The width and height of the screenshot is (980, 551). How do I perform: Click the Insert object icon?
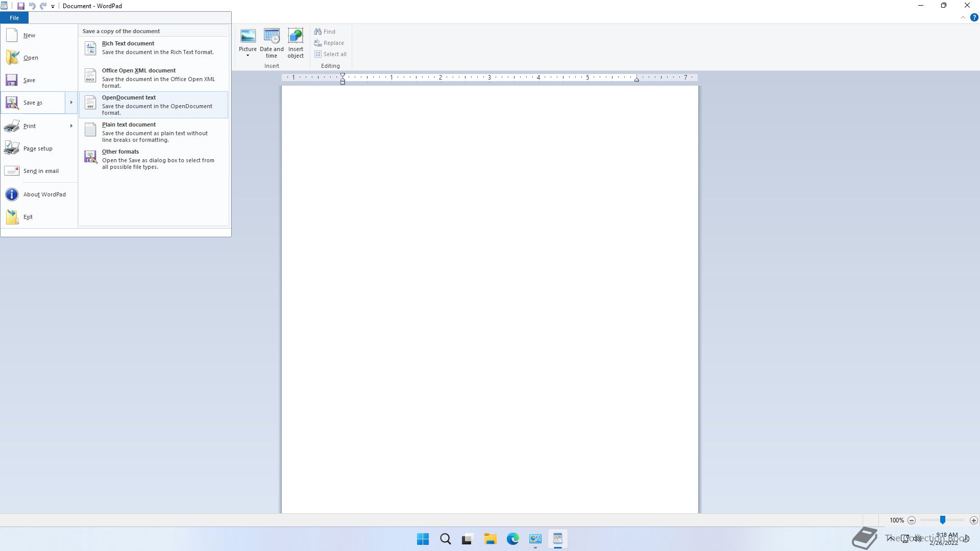[x=296, y=36]
